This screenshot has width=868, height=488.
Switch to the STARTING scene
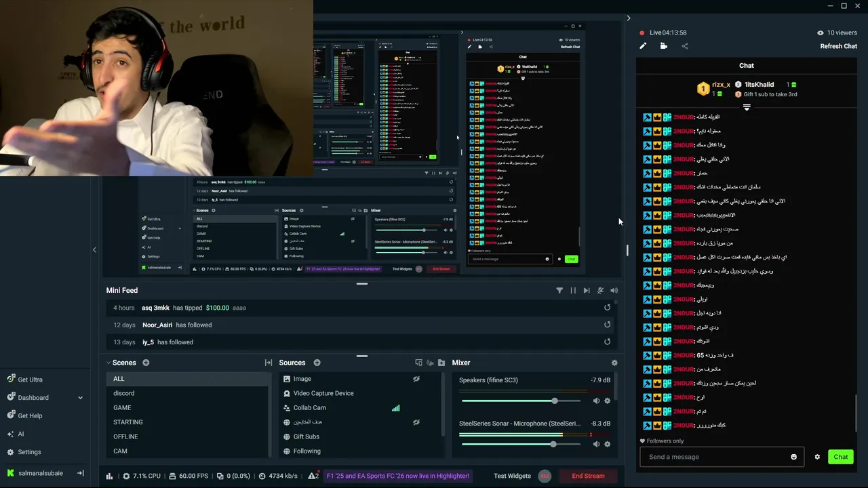(x=188, y=422)
